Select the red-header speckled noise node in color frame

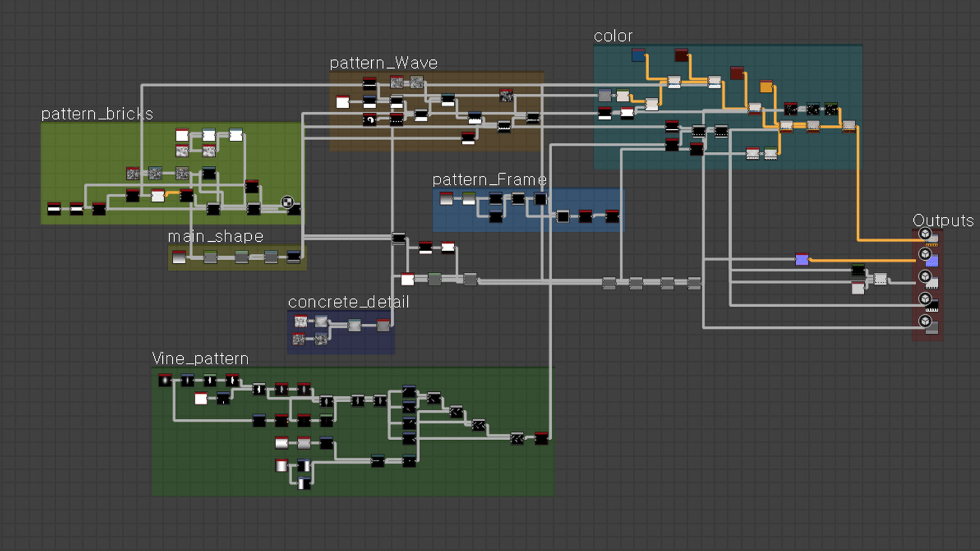[791, 109]
